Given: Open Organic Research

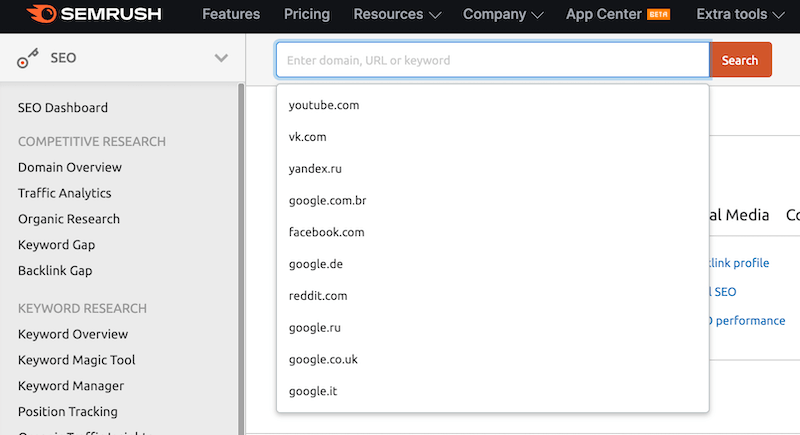Looking at the screenshot, I should tap(69, 219).
